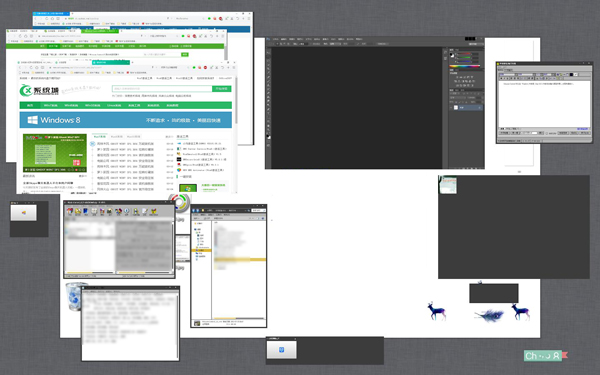Click the Recycle Bin desktop icon
Viewport: 600px width, 375px height.
(75, 296)
